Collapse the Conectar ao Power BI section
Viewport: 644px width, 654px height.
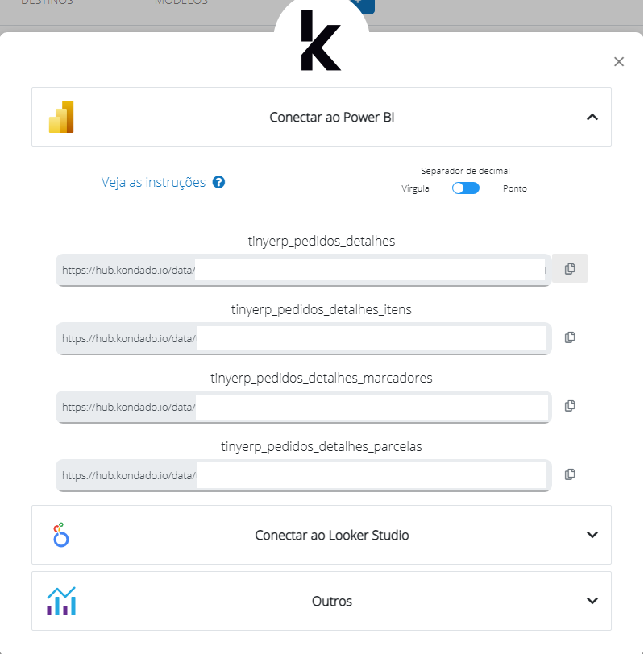click(x=592, y=116)
